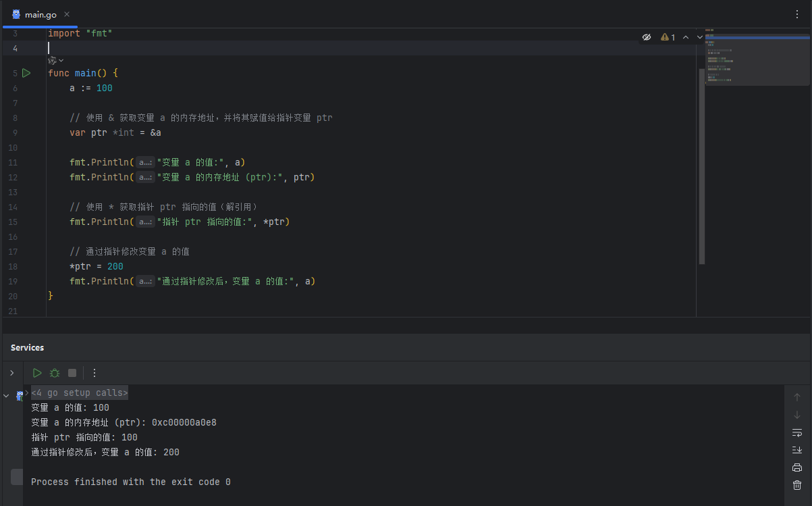Clear console output with the trash icon
The height and width of the screenshot is (506, 812).
tap(796, 485)
